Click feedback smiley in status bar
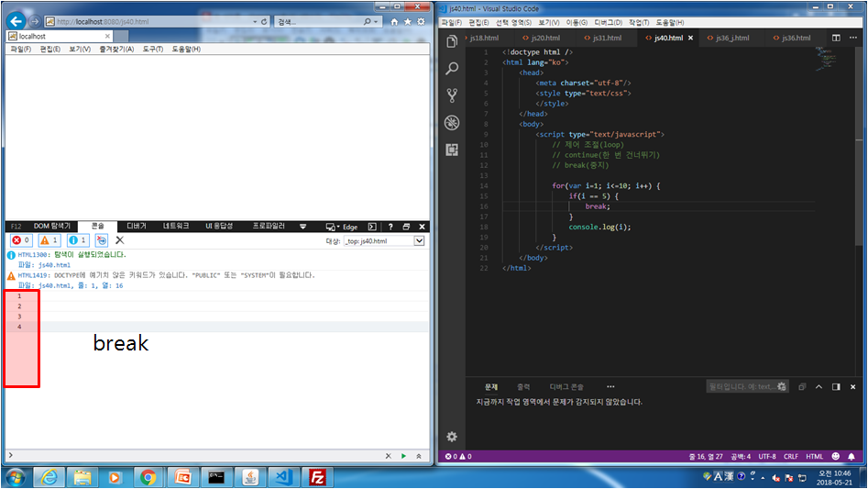This screenshot has height=489, width=868. [x=836, y=456]
